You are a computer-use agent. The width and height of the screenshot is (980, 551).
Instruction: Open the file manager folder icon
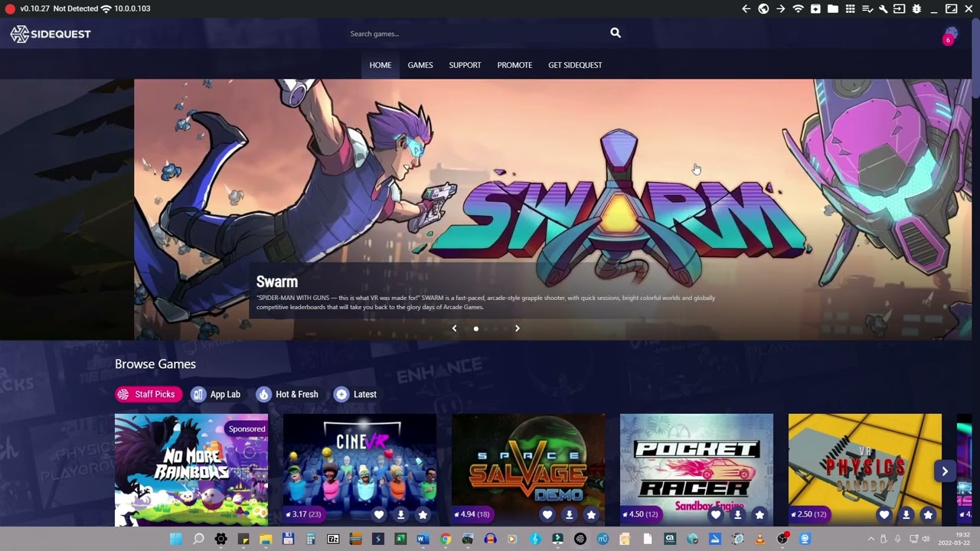832,9
